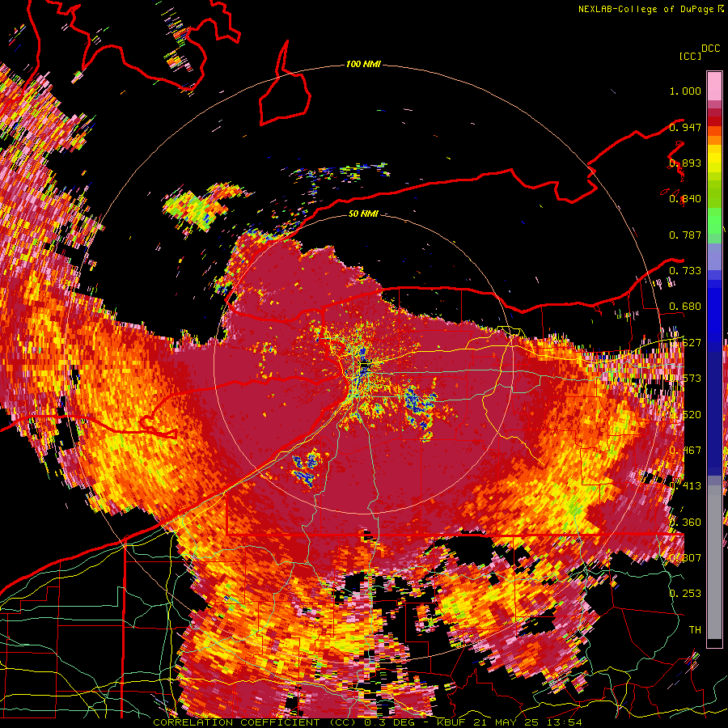Click the 0.947 color scale label
This screenshot has width=728, height=728.
pos(685,127)
